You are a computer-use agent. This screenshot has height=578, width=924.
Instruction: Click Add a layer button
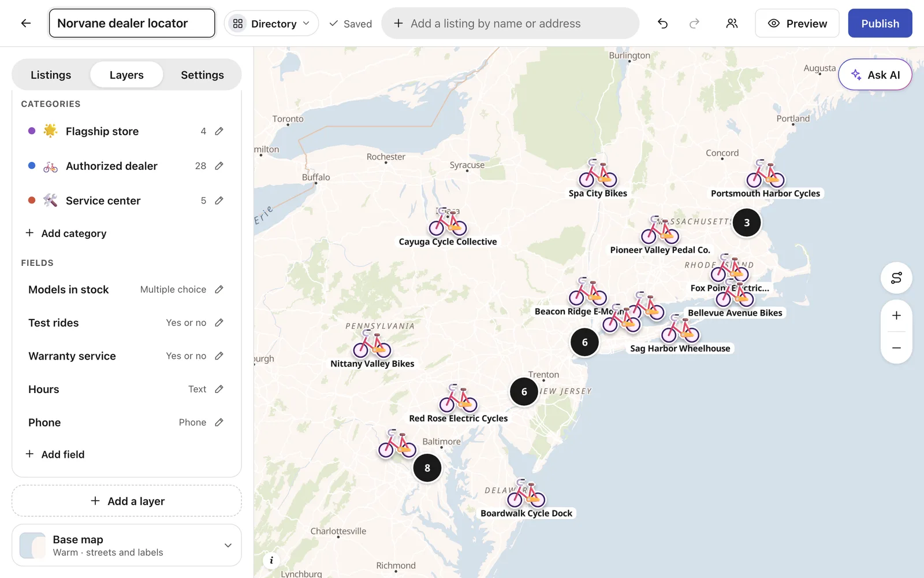point(126,501)
